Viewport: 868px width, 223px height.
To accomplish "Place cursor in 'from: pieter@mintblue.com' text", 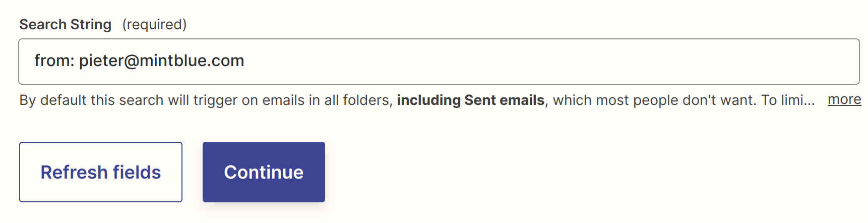I will pyautogui.click(x=139, y=61).
